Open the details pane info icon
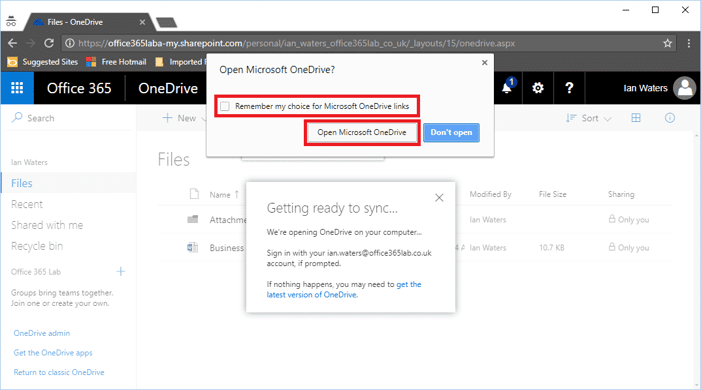Viewport: 701px width, 390px height. (669, 118)
